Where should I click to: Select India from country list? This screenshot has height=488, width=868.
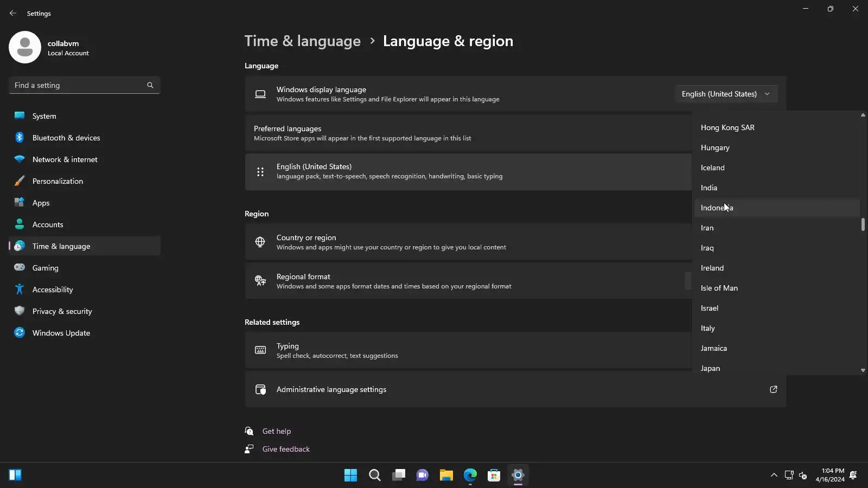(x=777, y=188)
